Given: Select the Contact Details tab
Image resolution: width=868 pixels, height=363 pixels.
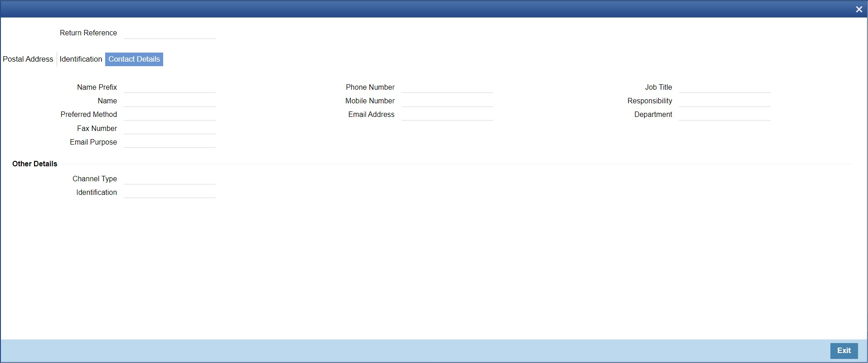Looking at the screenshot, I should pos(134,59).
